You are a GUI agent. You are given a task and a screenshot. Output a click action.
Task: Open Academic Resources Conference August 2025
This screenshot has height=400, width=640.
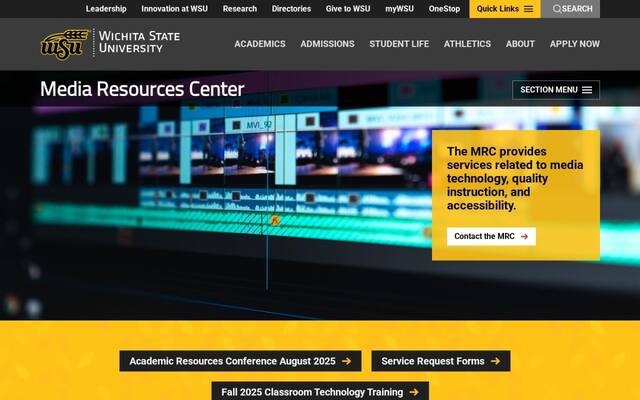240,361
